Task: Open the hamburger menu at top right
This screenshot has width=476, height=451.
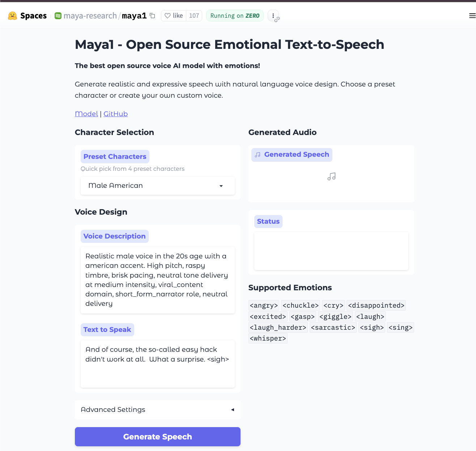Action: coord(472,16)
